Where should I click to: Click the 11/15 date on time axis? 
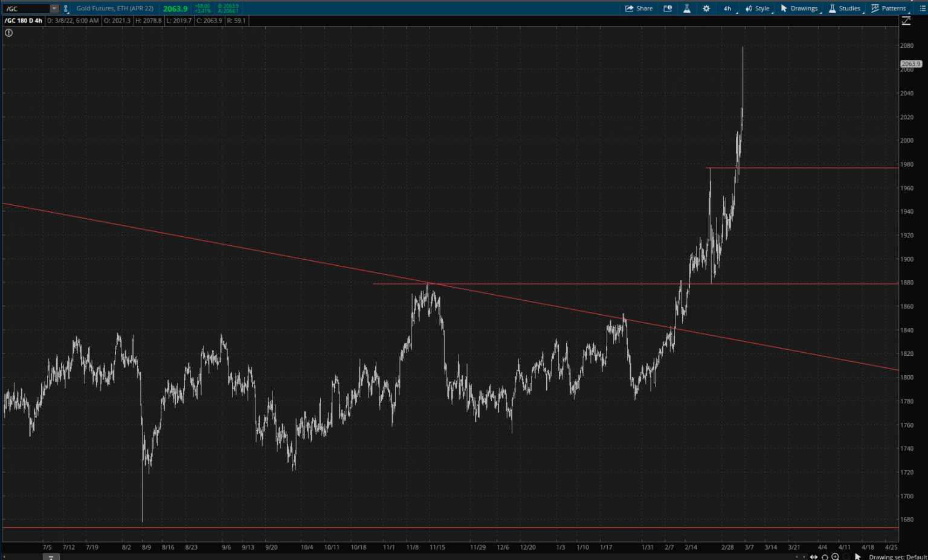[437, 547]
